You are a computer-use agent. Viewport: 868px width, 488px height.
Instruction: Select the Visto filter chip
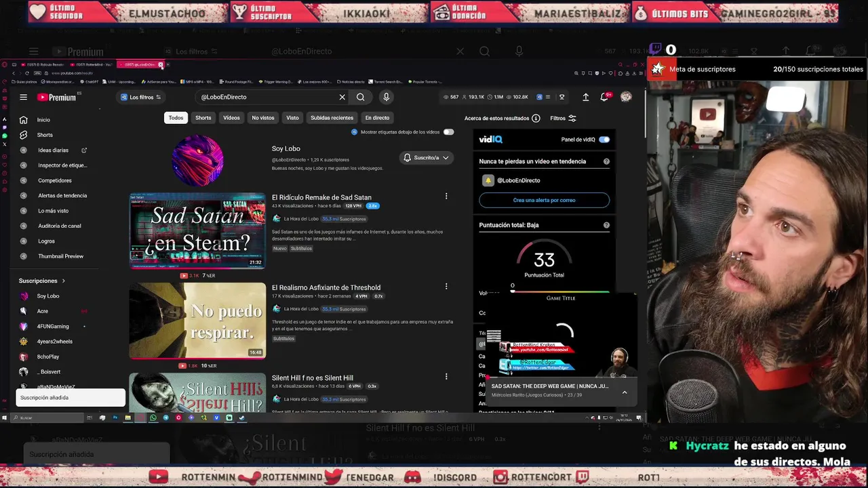(x=292, y=118)
